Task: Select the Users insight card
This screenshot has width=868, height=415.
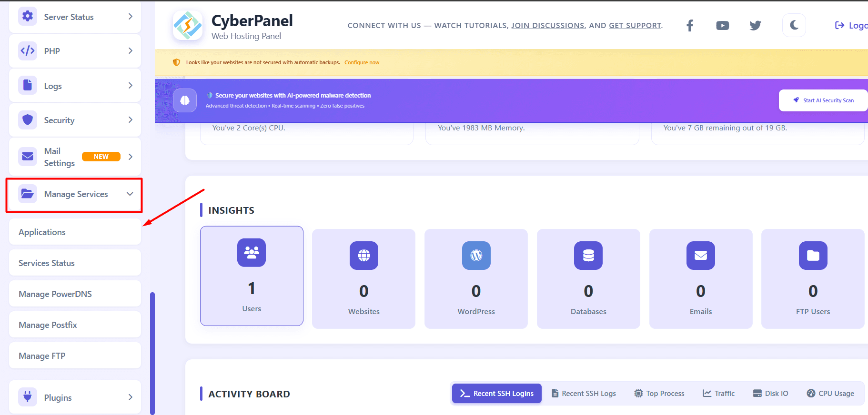Action: click(x=252, y=276)
